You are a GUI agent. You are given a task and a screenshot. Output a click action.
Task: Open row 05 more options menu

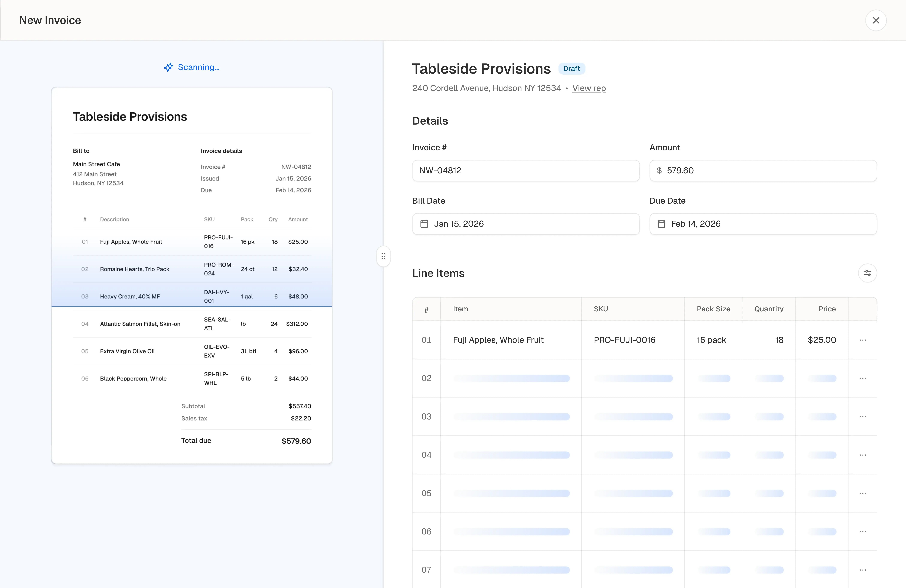[x=863, y=493]
